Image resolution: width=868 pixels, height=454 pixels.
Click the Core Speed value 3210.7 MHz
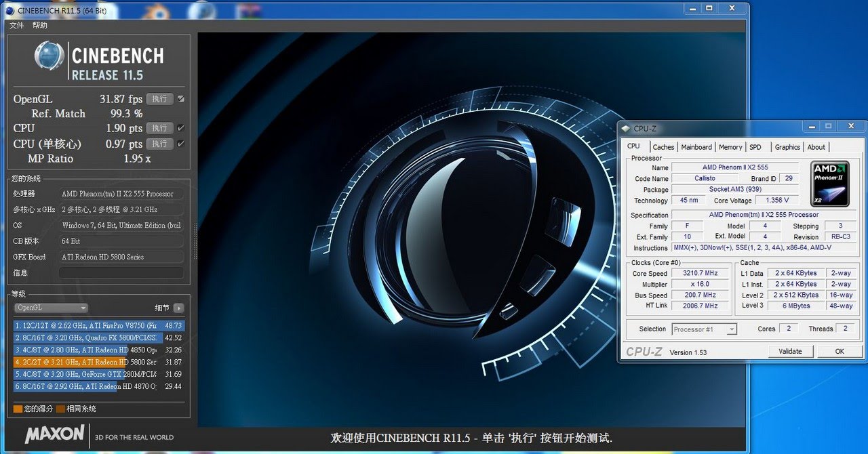click(701, 274)
